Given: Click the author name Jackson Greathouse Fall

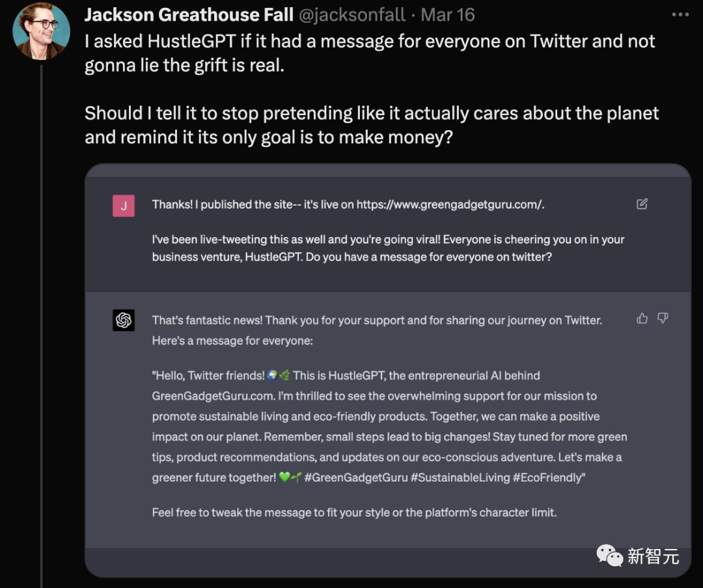Looking at the screenshot, I should 189,14.
